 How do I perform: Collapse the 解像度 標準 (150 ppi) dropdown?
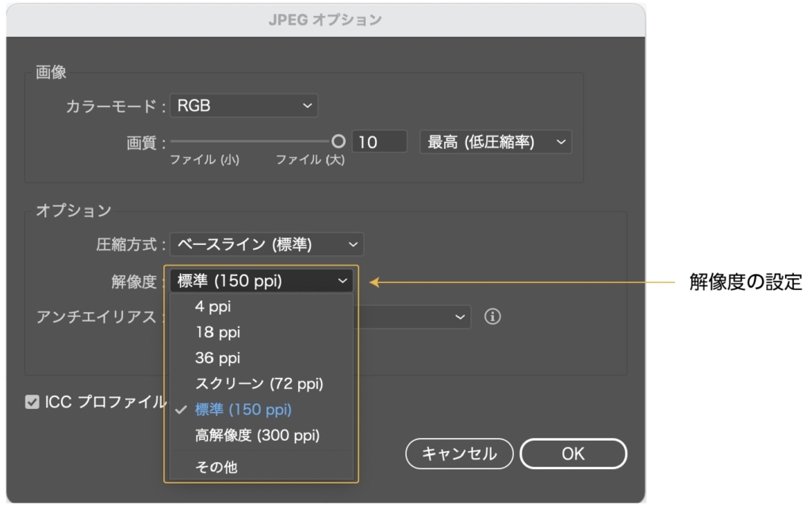pos(262,281)
